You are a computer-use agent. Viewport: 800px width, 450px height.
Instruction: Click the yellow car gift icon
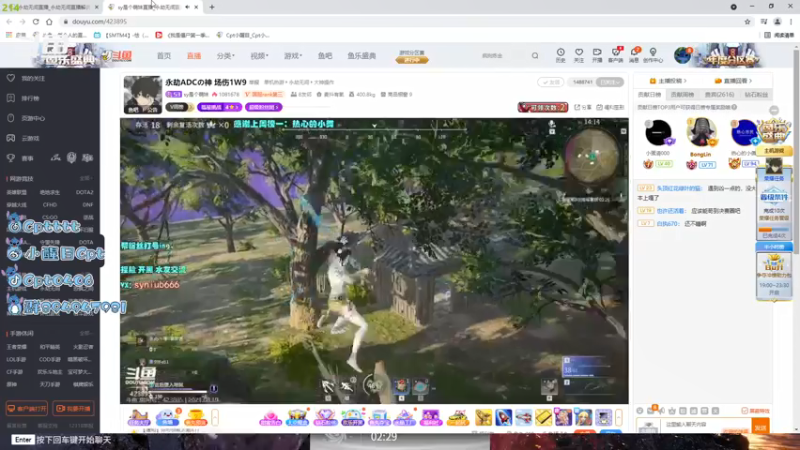(458, 418)
